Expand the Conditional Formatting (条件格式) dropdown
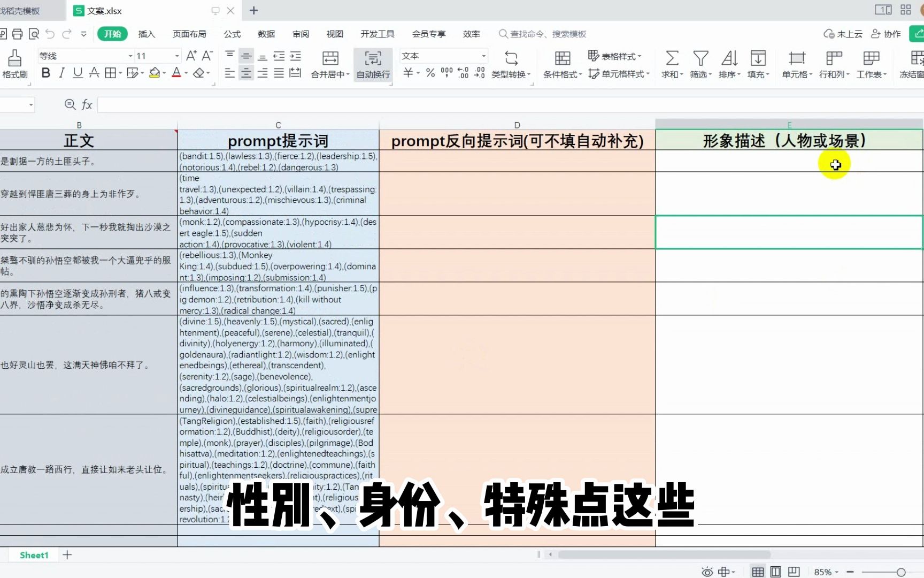 tap(580, 75)
